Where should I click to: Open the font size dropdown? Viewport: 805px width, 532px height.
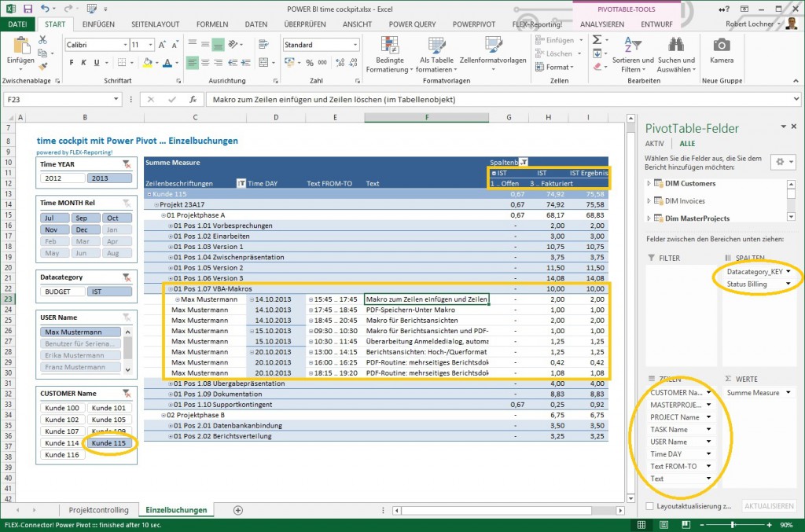pos(150,46)
